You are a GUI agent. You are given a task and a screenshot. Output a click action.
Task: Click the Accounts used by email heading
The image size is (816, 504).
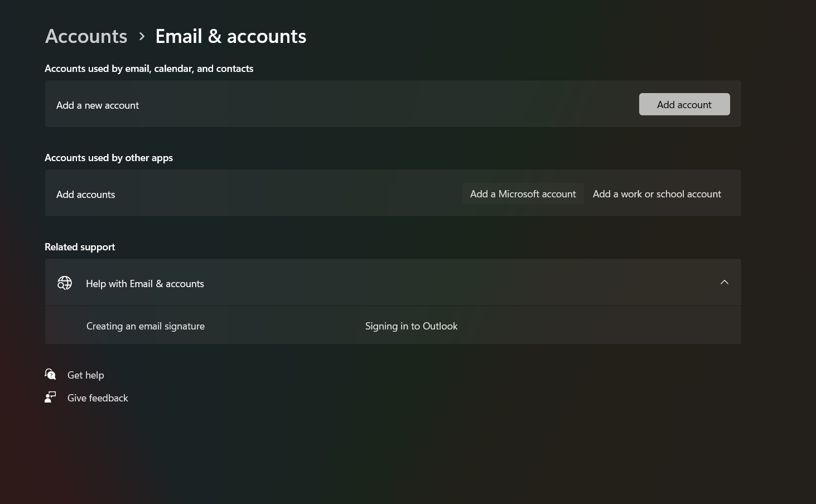149,68
